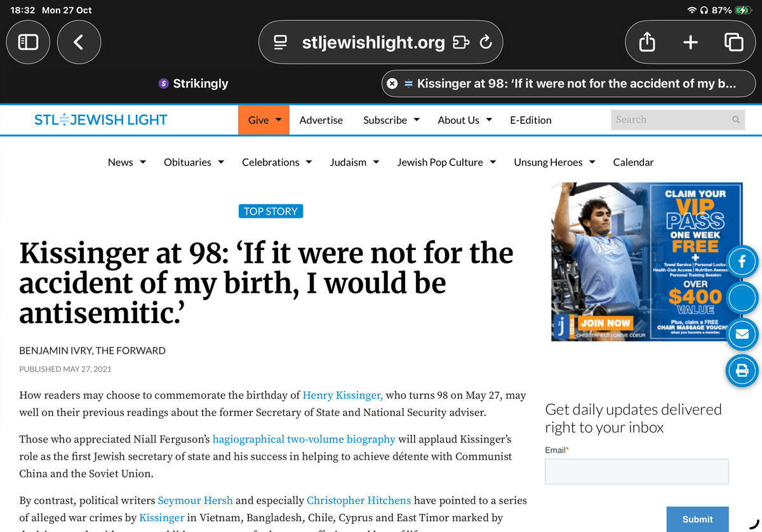The width and height of the screenshot is (762, 532).
Task: Open extensions icon in address bar
Action: coord(460,43)
